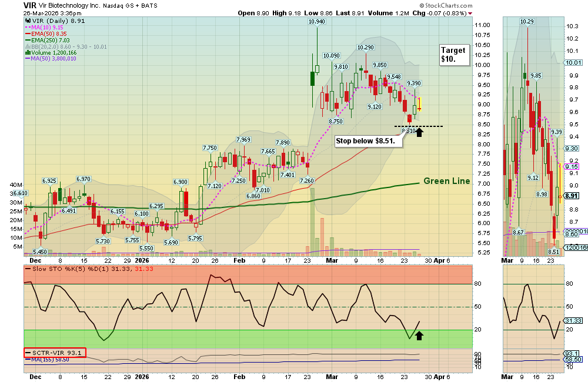Click the MA(50) 3,800,010 legend entry
The height and width of the screenshot is (382, 588).
click(x=51, y=59)
